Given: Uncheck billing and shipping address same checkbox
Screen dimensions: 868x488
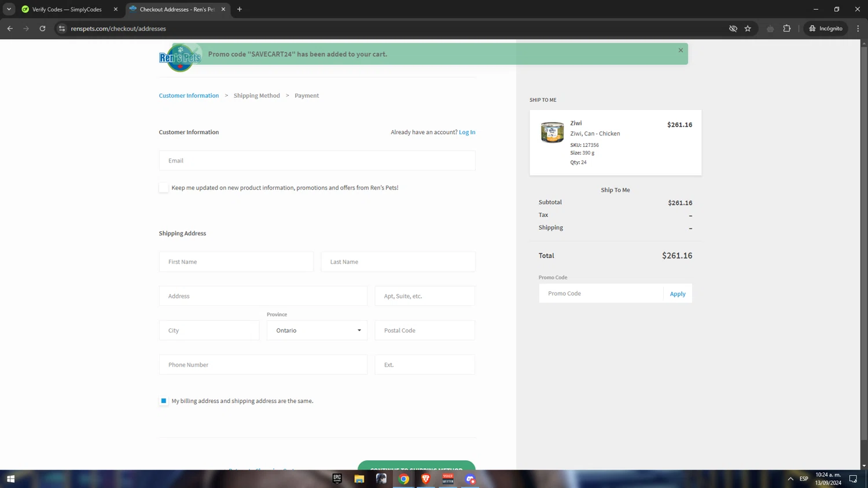Looking at the screenshot, I should pos(164,401).
